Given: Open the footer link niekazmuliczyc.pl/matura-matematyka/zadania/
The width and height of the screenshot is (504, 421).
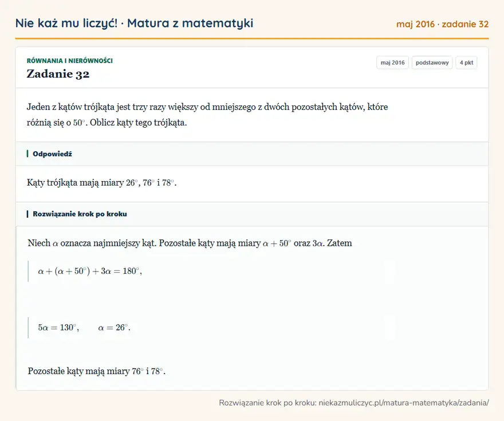Looking at the screenshot, I should click(404, 403).
